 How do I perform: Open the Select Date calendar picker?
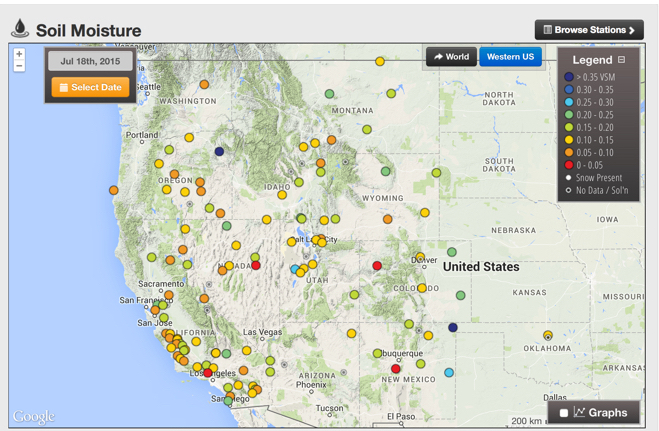(x=91, y=88)
